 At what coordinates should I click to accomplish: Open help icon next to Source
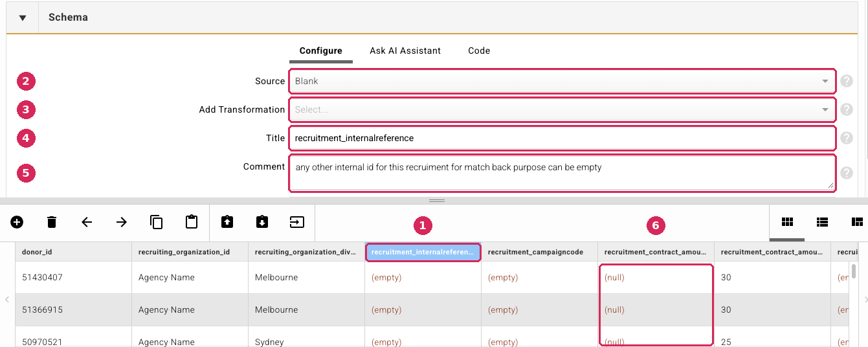click(847, 81)
